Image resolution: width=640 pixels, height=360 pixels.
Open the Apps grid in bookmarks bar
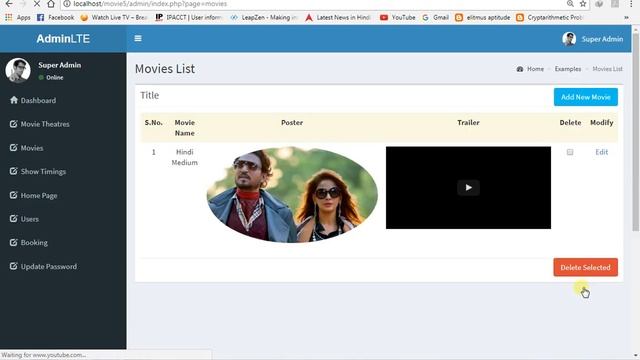click(x=18, y=18)
